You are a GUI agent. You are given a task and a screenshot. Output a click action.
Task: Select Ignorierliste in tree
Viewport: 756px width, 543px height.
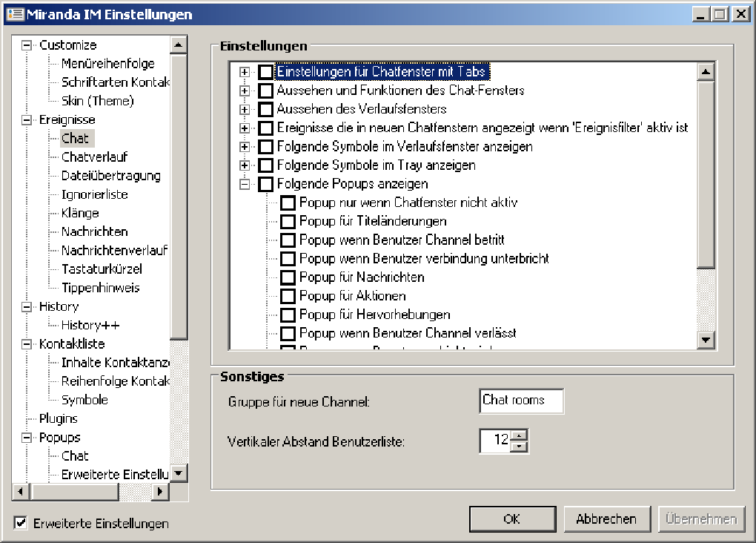click(95, 194)
